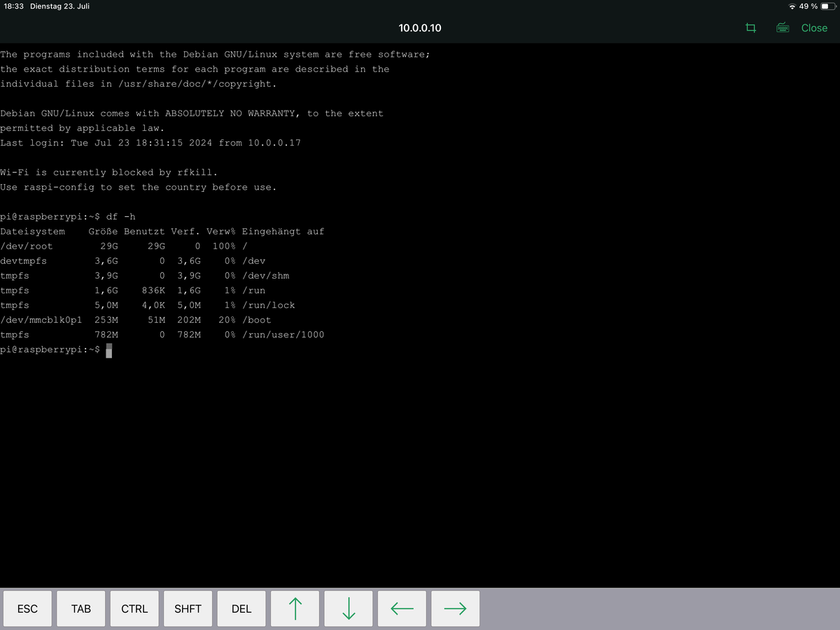
Task: Tap the Wi-Fi status icon
Action: (x=792, y=6)
